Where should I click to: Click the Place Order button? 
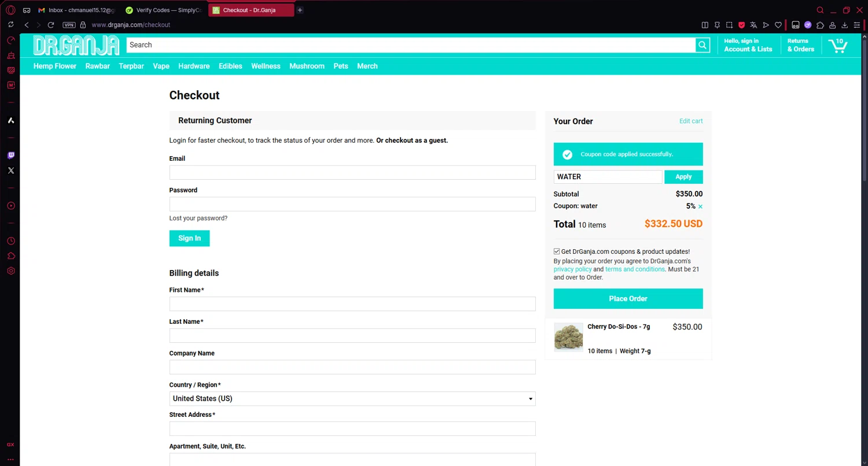628,299
